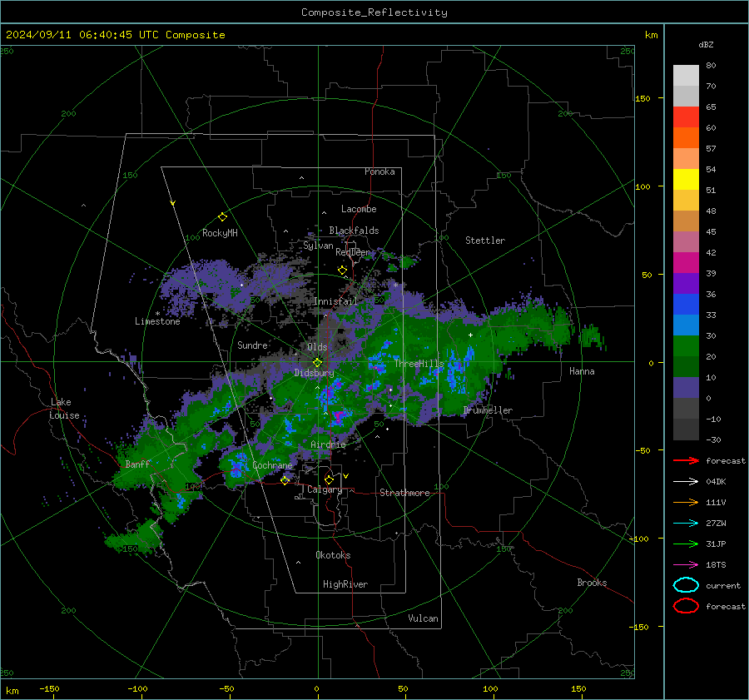749x700 pixels.
Task: Click the 20 dBZ green swatch
Action: [x=686, y=345]
